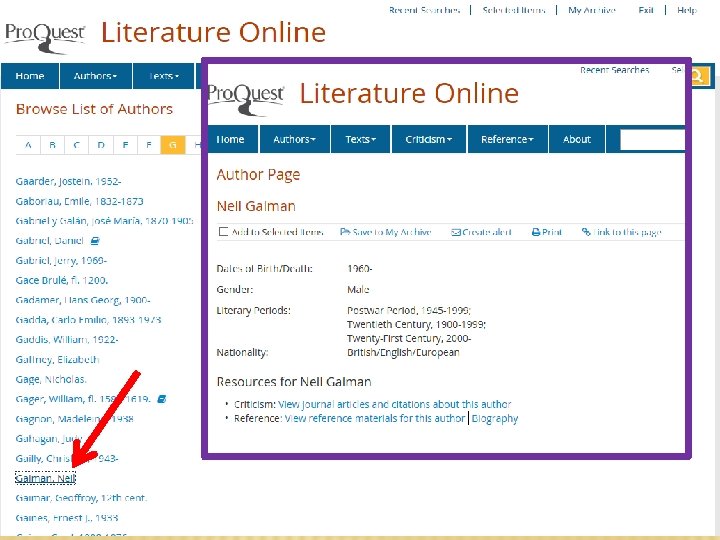Select letter D in the author index
The height and width of the screenshot is (540, 720).
point(101,145)
